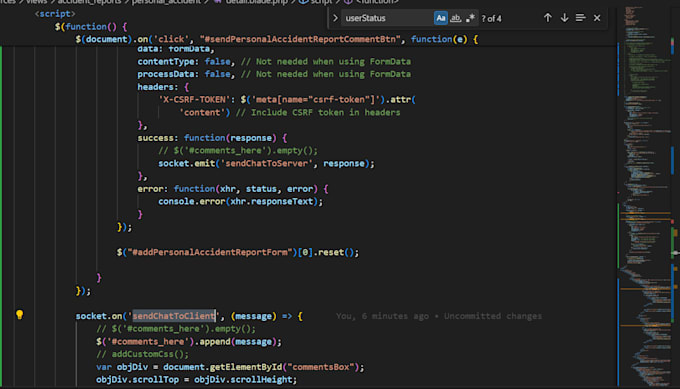680x389 pixels.
Task: Click 'X-CSRF-TOKEN' header key
Action: (x=195, y=100)
